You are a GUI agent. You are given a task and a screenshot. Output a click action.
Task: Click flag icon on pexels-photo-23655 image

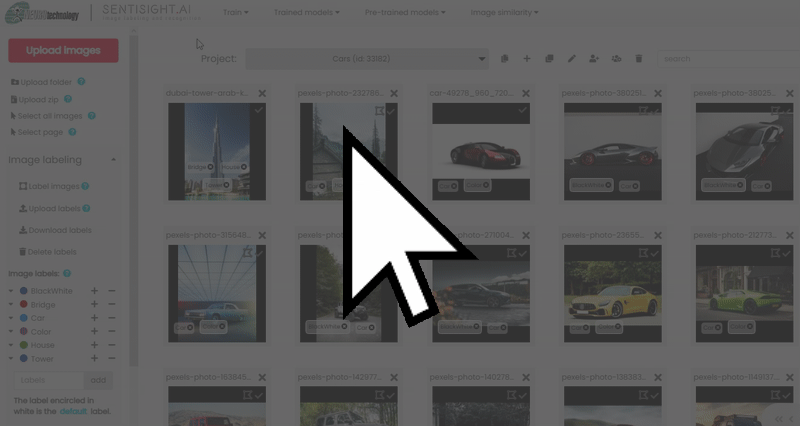pyautogui.click(x=643, y=253)
